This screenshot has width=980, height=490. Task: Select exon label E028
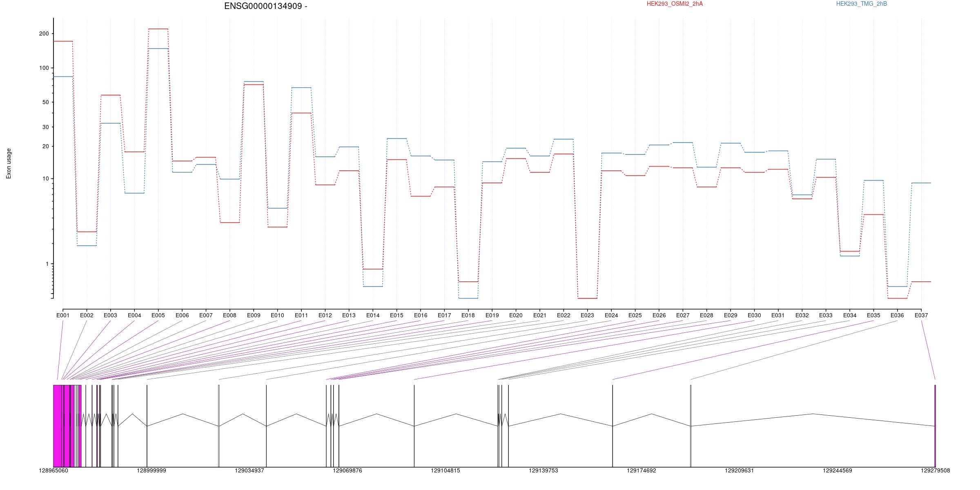pyautogui.click(x=706, y=315)
